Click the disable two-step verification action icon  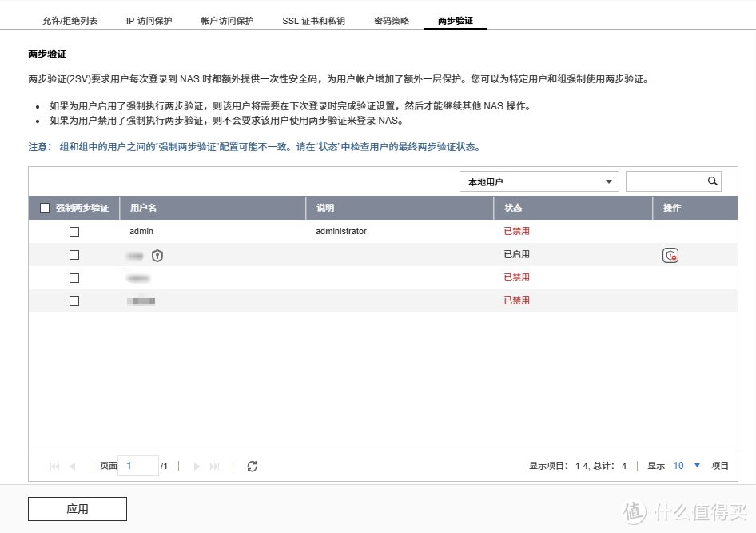click(x=670, y=256)
